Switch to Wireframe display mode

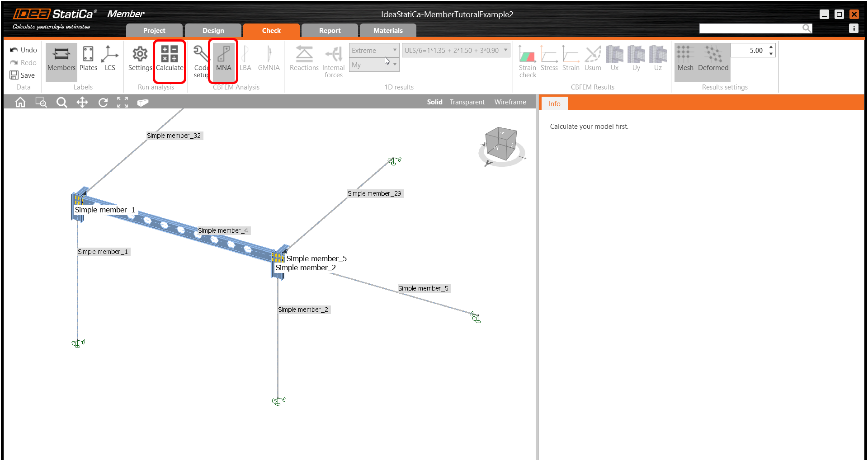pyautogui.click(x=510, y=102)
